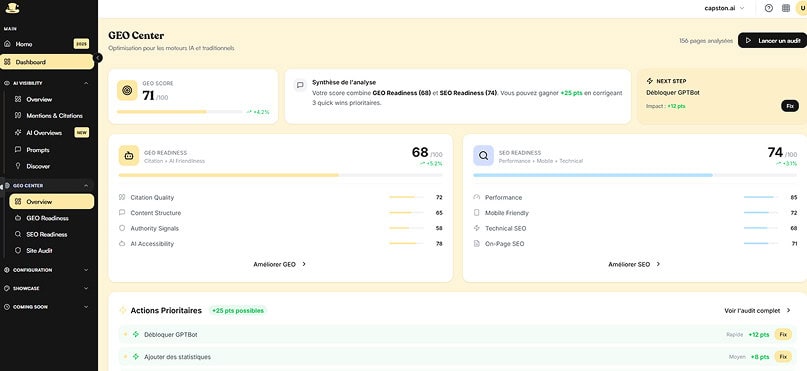The image size is (807, 371).
Task: Open SEO Readiness in sidebar
Action: (x=51, y=234)
